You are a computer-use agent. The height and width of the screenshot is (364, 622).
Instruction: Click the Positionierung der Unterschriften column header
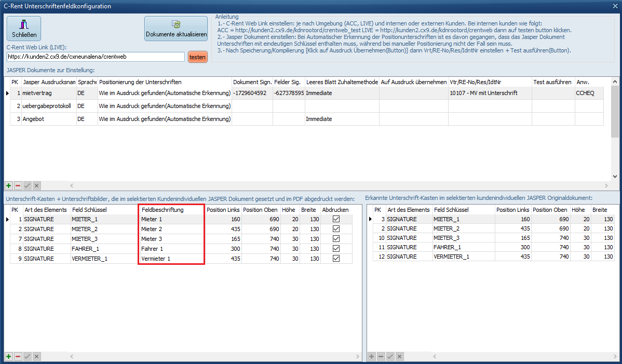click(164, 82)
